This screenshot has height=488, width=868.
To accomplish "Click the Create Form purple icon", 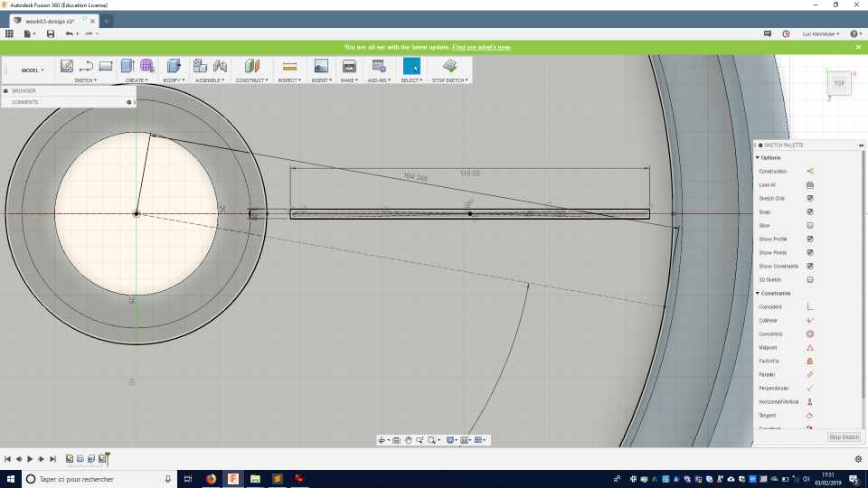I will [x=146, y=66].
